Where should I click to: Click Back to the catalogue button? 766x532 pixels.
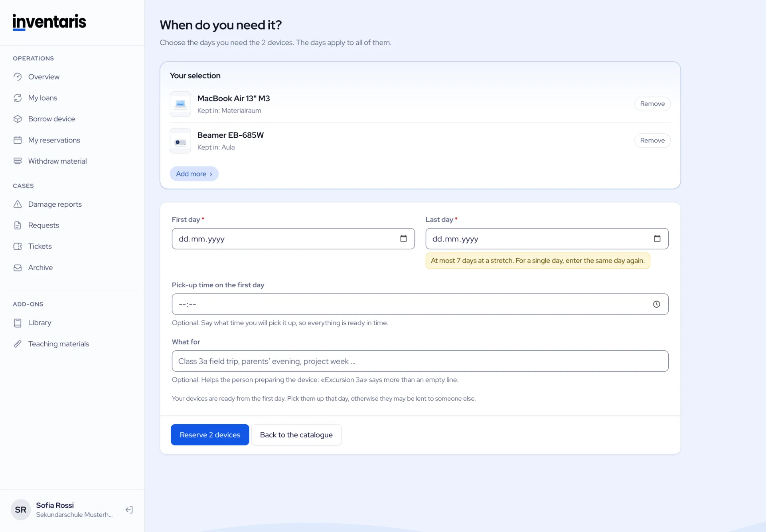296,435
